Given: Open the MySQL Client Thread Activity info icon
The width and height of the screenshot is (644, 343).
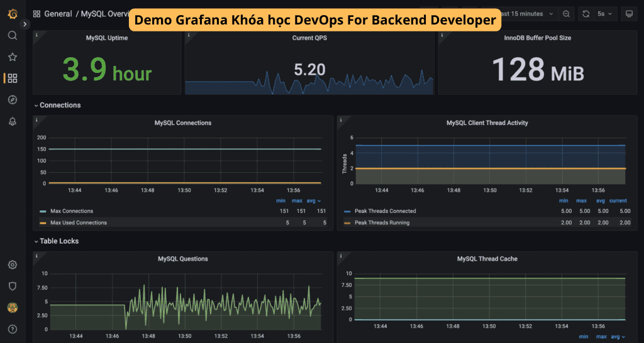Looking at the screenshot, I should pos(341,120).
